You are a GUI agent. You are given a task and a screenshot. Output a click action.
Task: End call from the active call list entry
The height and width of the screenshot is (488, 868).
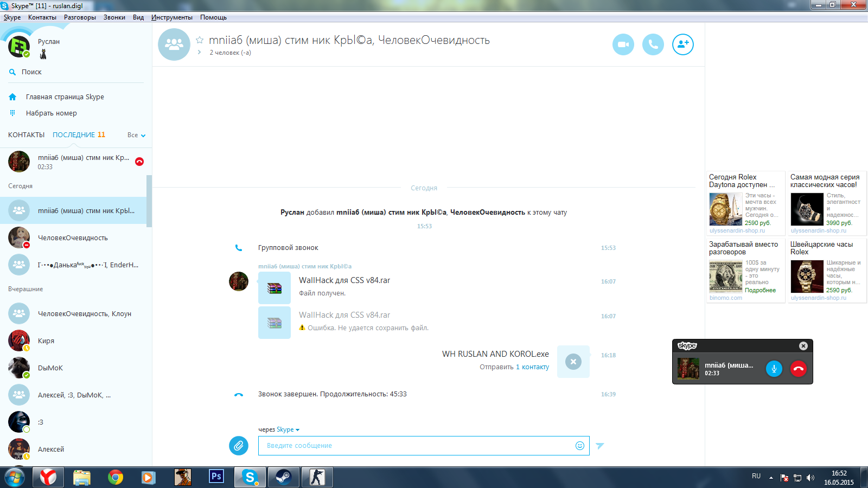point(139,162)
